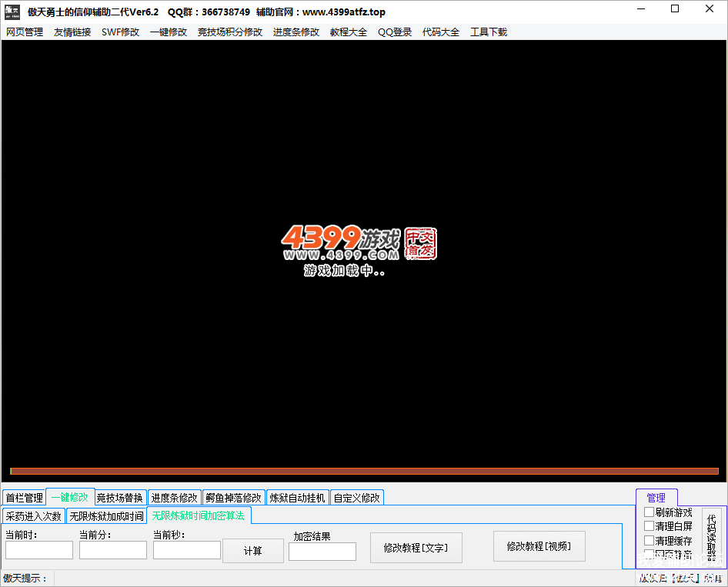Viewport: 728px width, 587px height.
Task: Switch to the 炼狱自动挂机 tab
Action: tap(297, 498)
